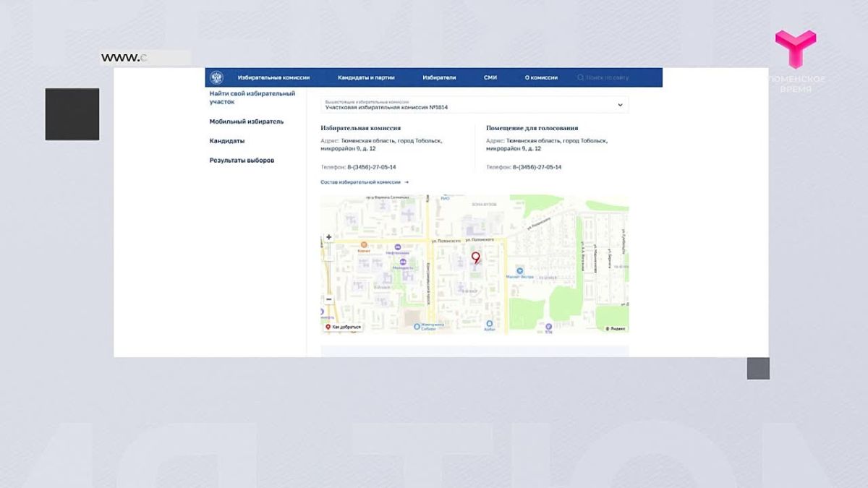Open the СМИ menu item
The height and width of the screenshot is (488, 868).
(x=490, y=77)
